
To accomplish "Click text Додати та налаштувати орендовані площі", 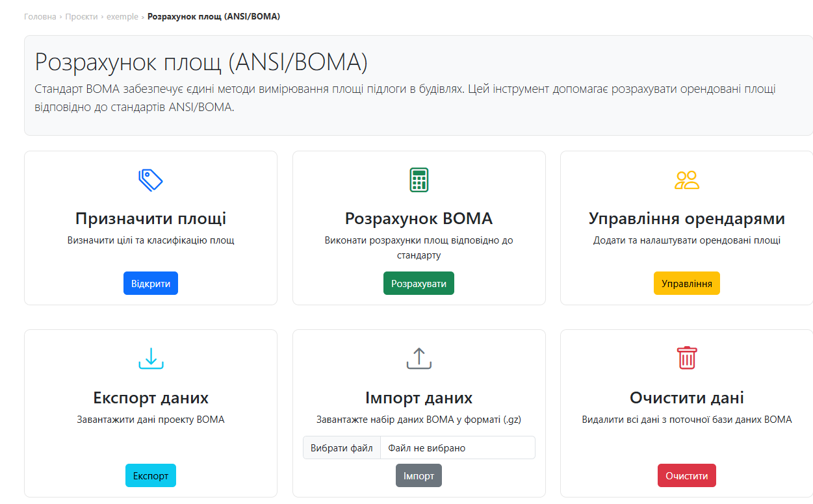I will point(687,240).
